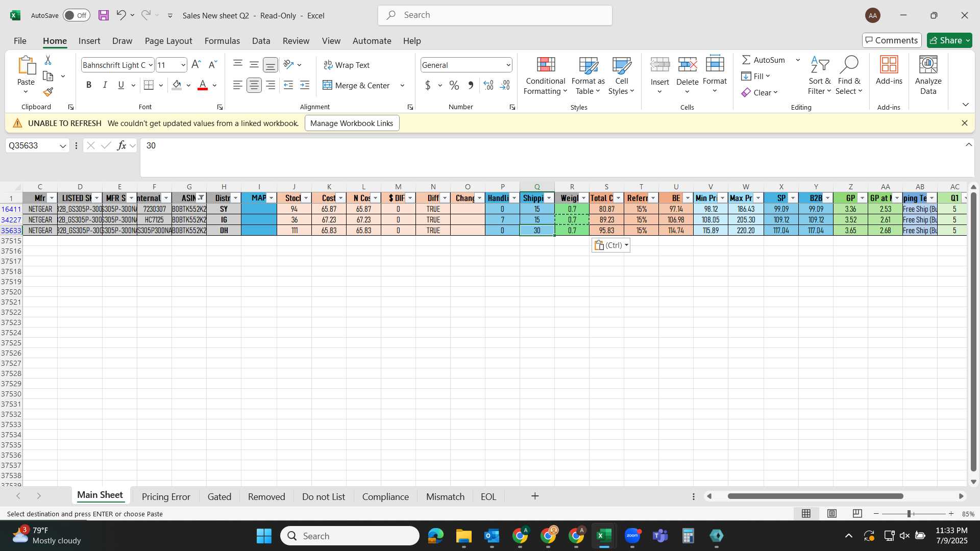Viewport: 980px width, 551px height.
Task: Open the Cost column filter dropdown
Action: coord(340,198)
